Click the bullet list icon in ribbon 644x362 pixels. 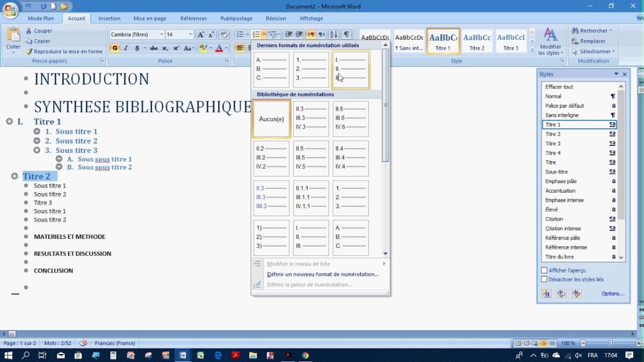click(x=240, y=34)
